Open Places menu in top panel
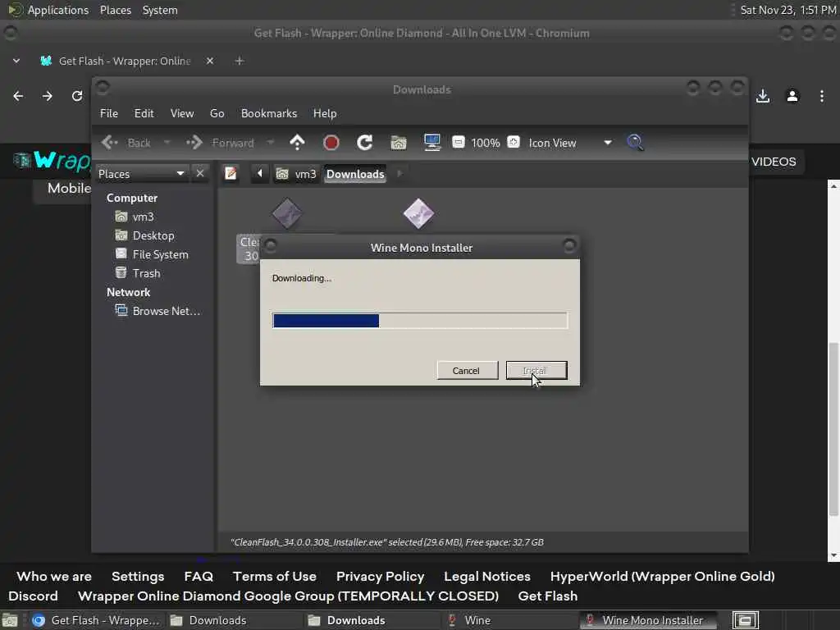The image size is (840, 630). click(115, 10)
